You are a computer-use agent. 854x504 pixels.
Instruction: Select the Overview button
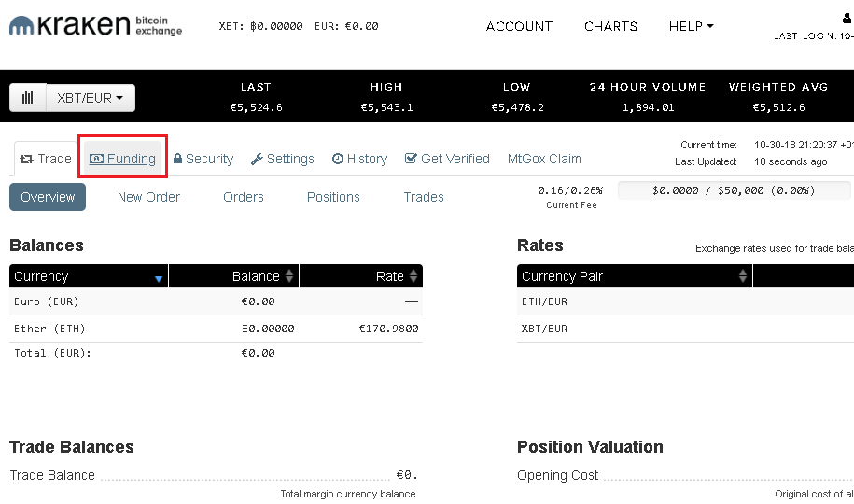click(x=48, y=197)
